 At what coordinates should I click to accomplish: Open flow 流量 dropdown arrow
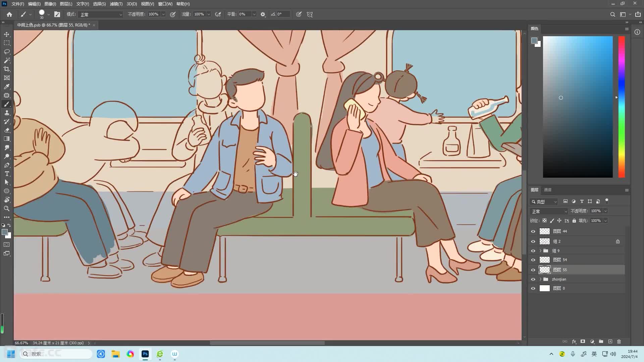coord(209,14)
